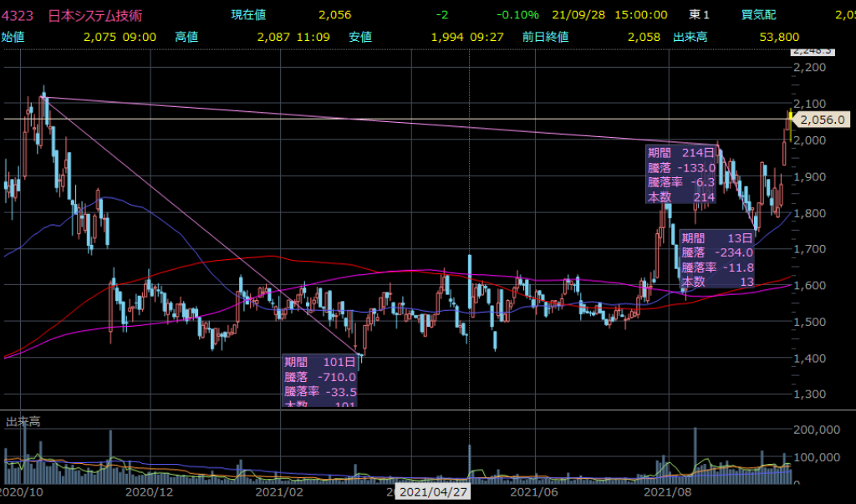Image resolution: width=856 pixels, height=504 pixels.
Task: Click the 200,000 volume axis label
Action: click(x=818, y=430)
